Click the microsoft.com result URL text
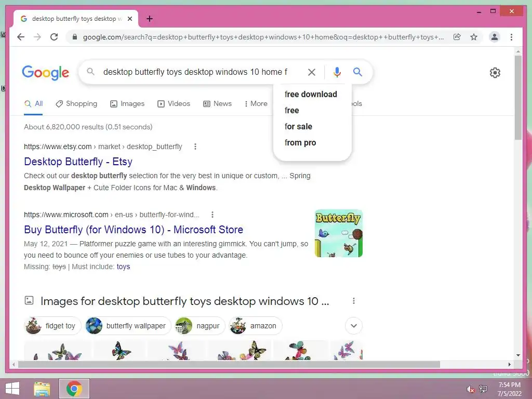The image size is (532, 399). click(x=112, y=215)
